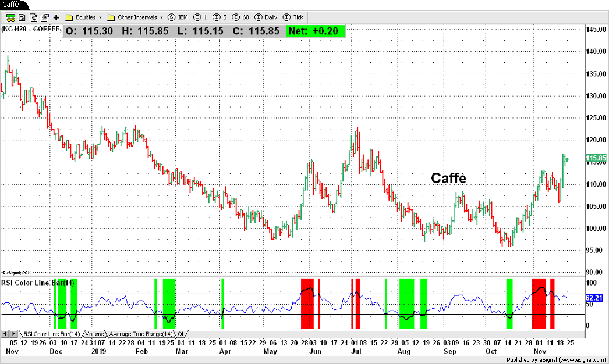Click the black plus crosshair icon
Viewport: 609px width, 364px height.
click(56, 17)
